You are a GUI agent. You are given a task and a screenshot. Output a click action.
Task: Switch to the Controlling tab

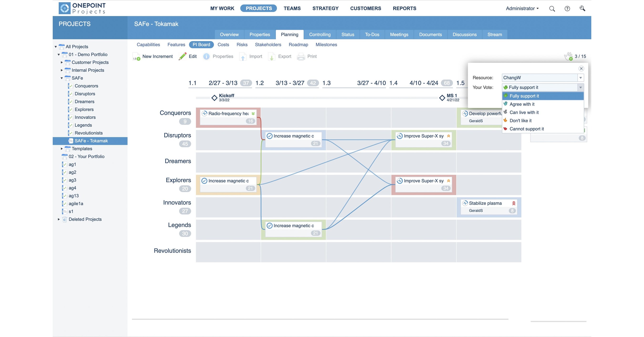[320, 35]
